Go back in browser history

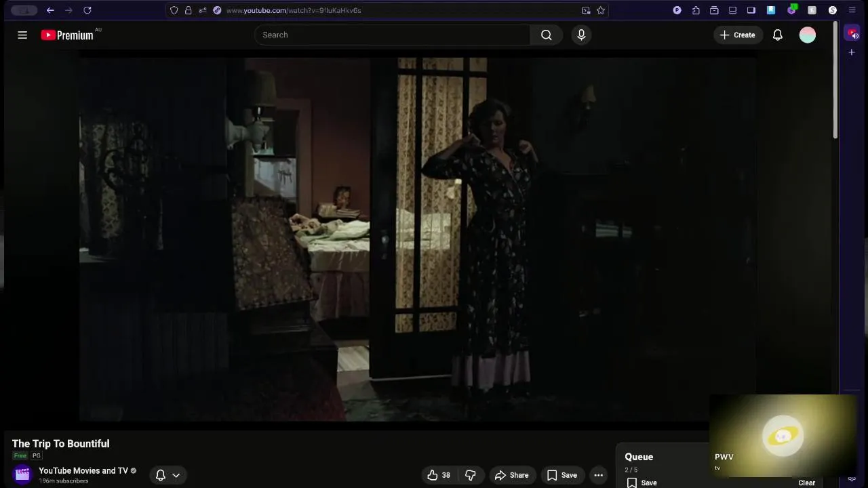click(50, 10)
